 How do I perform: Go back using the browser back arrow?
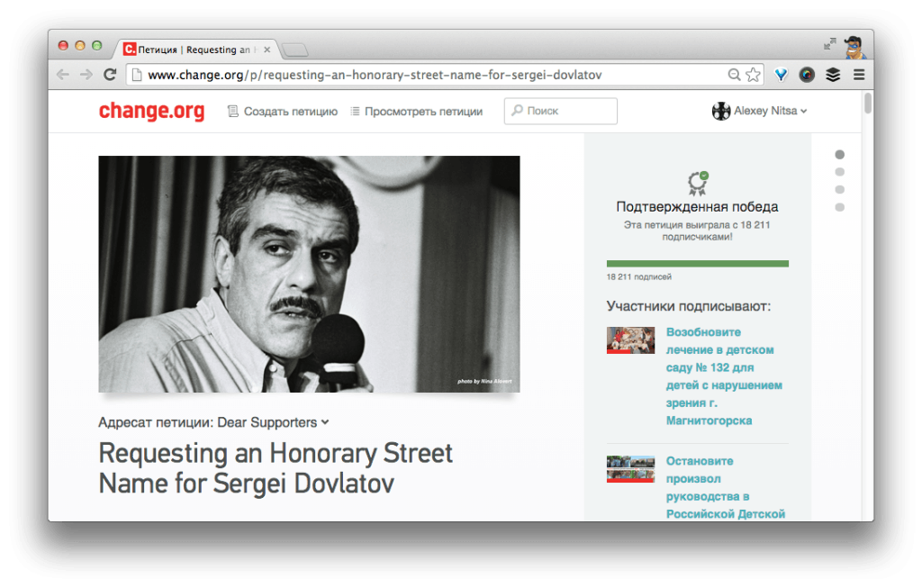point(63,75)
